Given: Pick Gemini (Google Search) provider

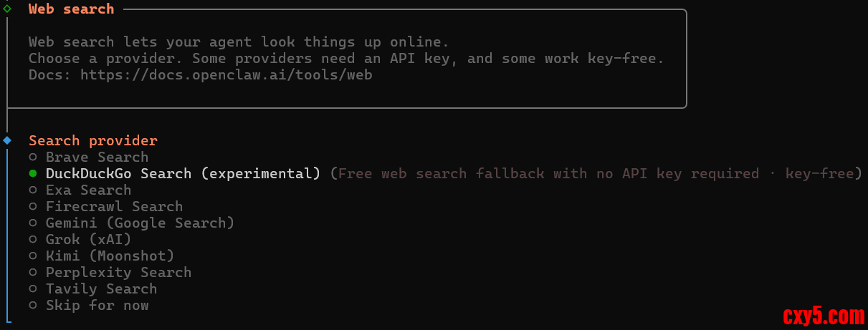Looking at the screenshot, I should (x=140, y=223).
